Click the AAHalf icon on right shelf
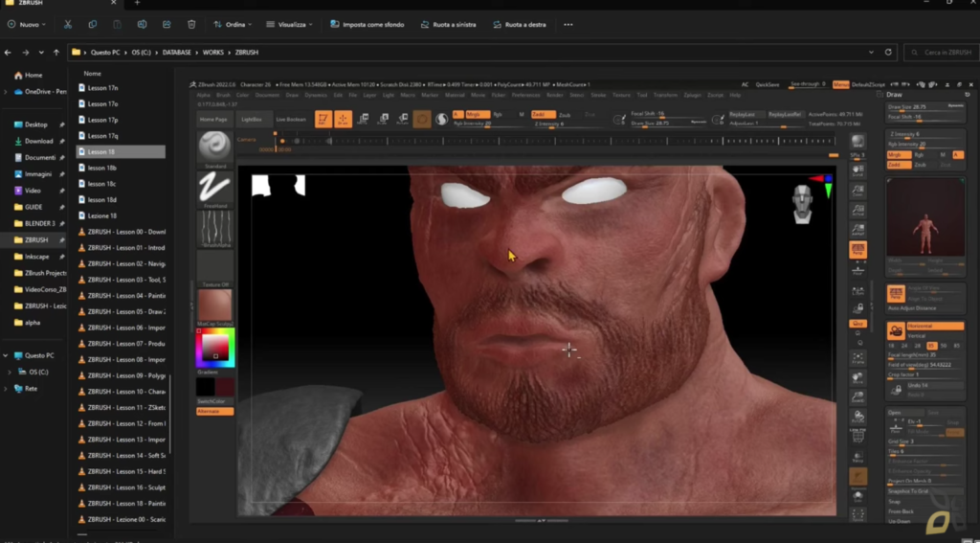 coord(857,230)
